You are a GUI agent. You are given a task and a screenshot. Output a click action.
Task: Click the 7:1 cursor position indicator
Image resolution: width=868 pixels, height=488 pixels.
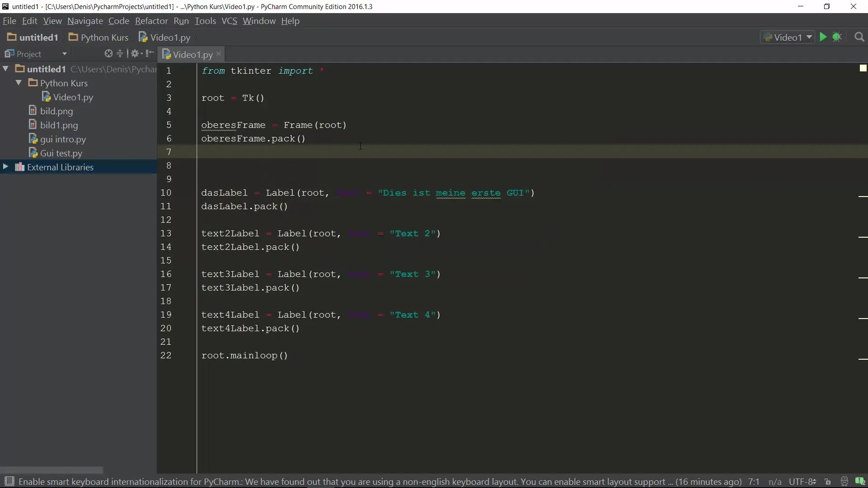(754, 482)
